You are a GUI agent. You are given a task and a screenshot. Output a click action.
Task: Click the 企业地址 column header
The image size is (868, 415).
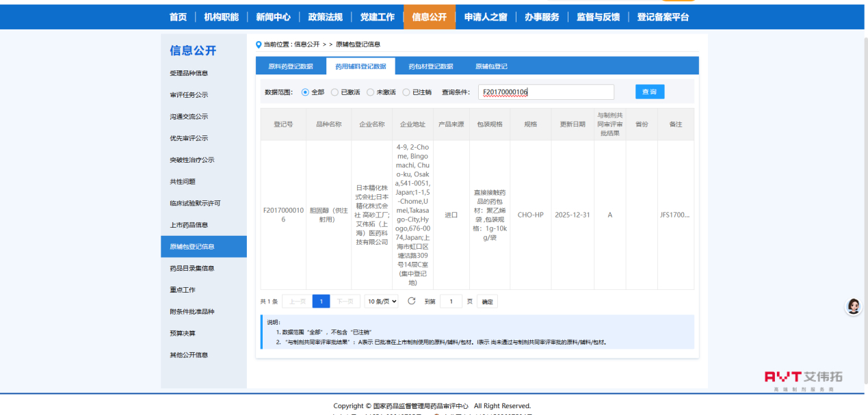[x=412, y=124]
